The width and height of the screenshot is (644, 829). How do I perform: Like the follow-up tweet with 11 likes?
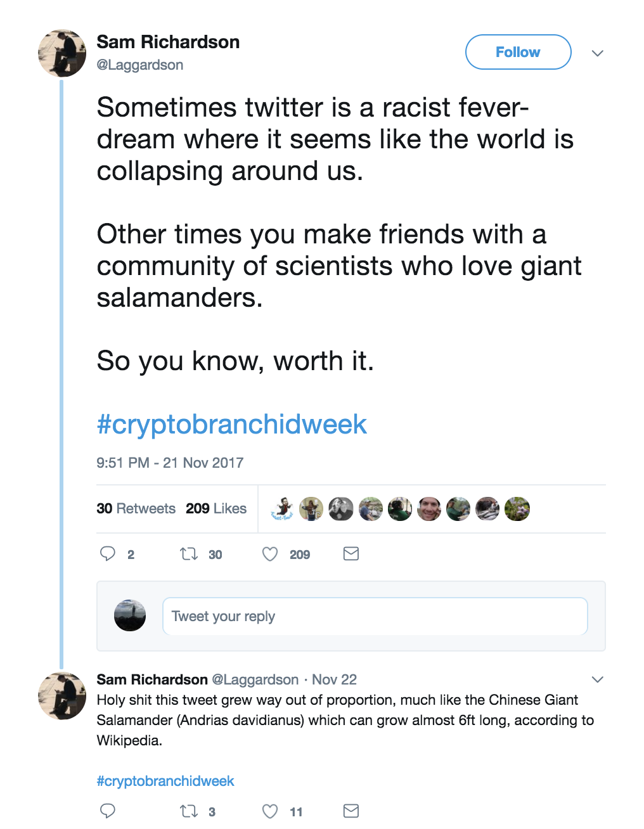pyautogui.click(x=270, y=811)
